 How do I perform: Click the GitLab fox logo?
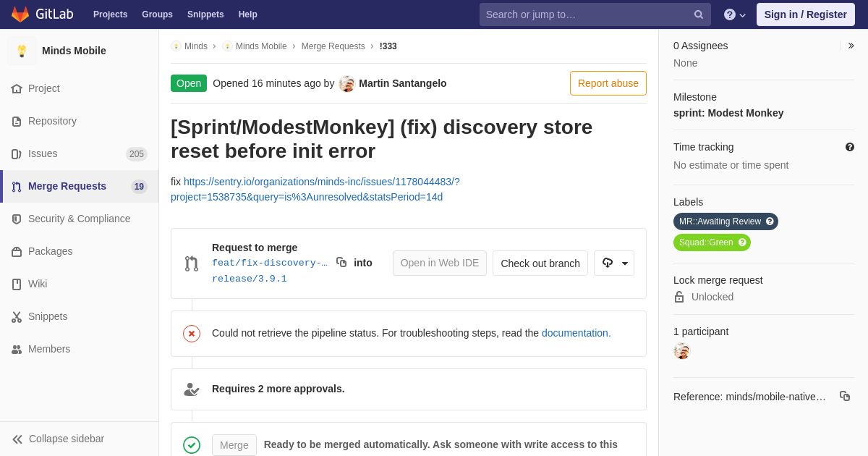click(x=20, y=14)
